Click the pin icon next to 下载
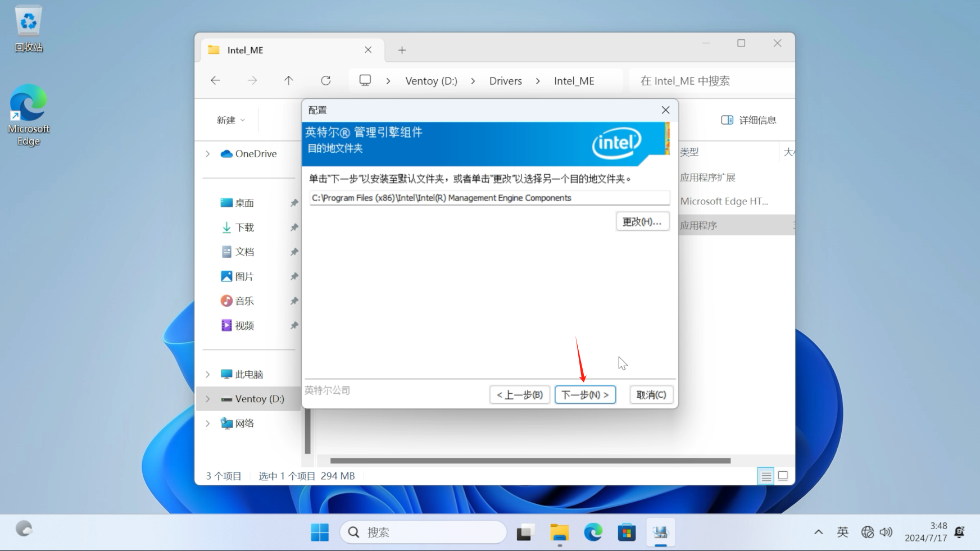 [294, 227]
